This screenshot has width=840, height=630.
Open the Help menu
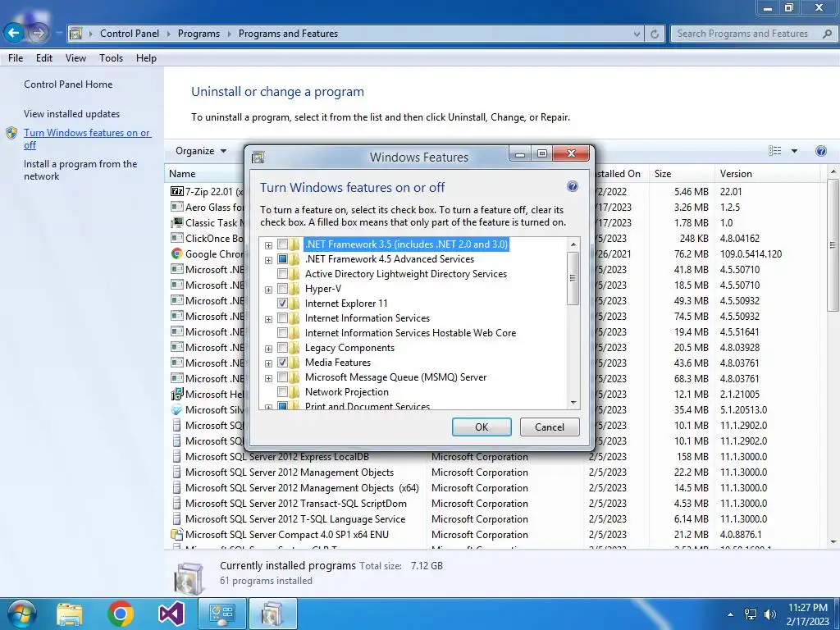[x=146, y=58]
